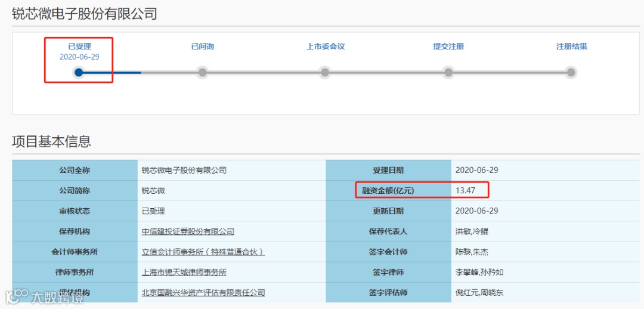This screenshot has width=644, height=309.
Task: Select the 已问询 timeline dot
Action: 202,73
